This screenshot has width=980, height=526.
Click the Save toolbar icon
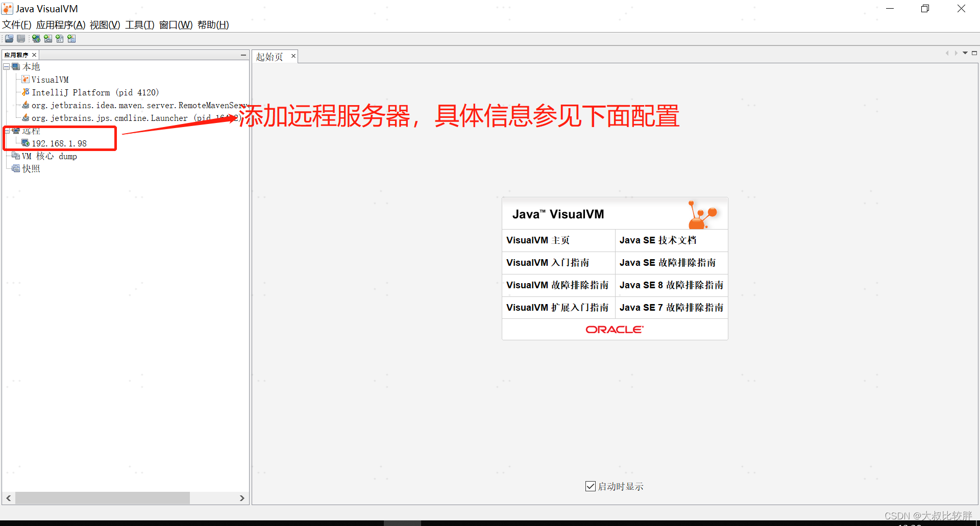point(21,39)
